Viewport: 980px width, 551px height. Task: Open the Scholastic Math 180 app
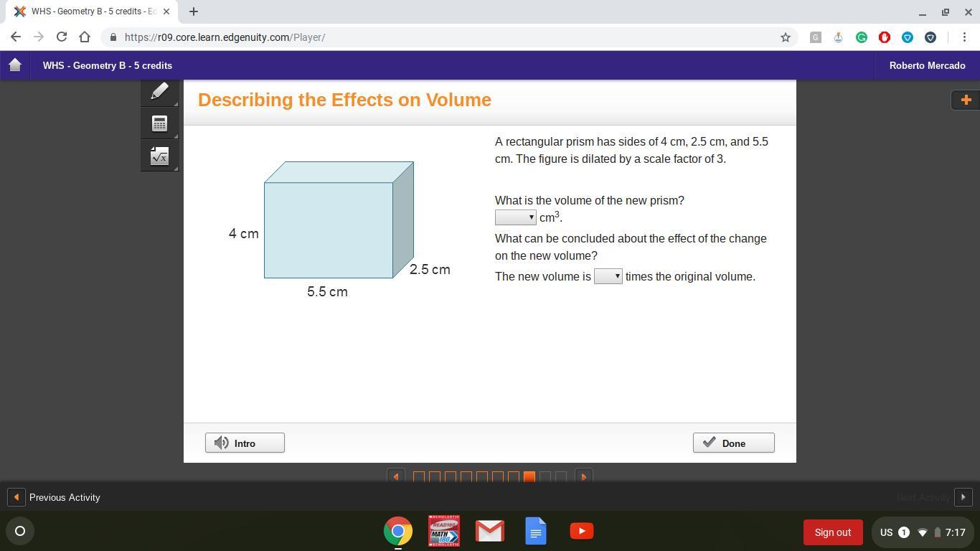pos(444,532)
